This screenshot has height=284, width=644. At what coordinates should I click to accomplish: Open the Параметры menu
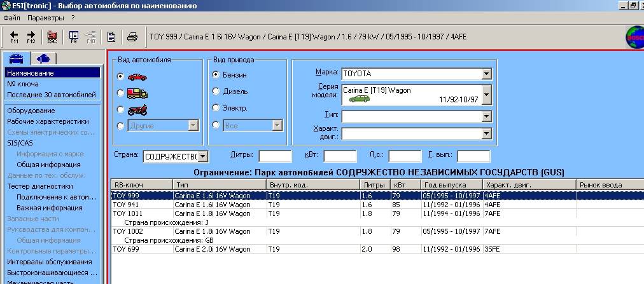45,18
